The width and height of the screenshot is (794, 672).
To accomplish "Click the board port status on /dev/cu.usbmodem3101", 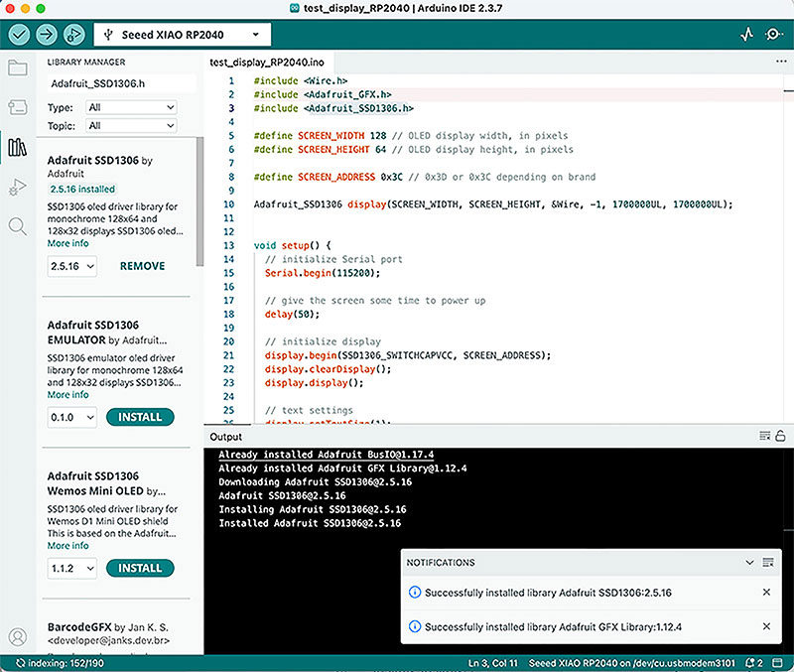I will 631,663.
